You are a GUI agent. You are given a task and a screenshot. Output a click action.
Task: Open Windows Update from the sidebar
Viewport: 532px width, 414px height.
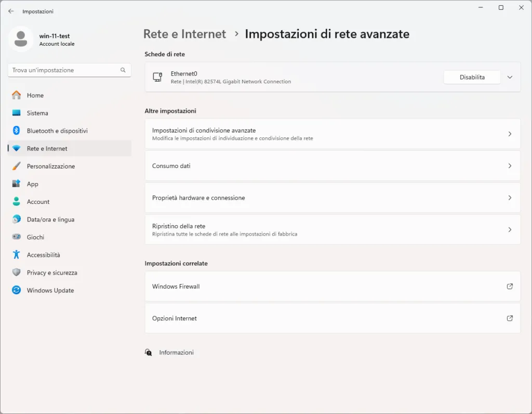[50, 290]
